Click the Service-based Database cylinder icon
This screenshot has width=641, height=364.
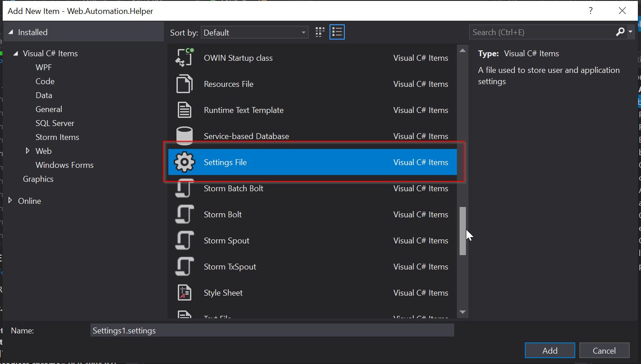pos(184,136)
